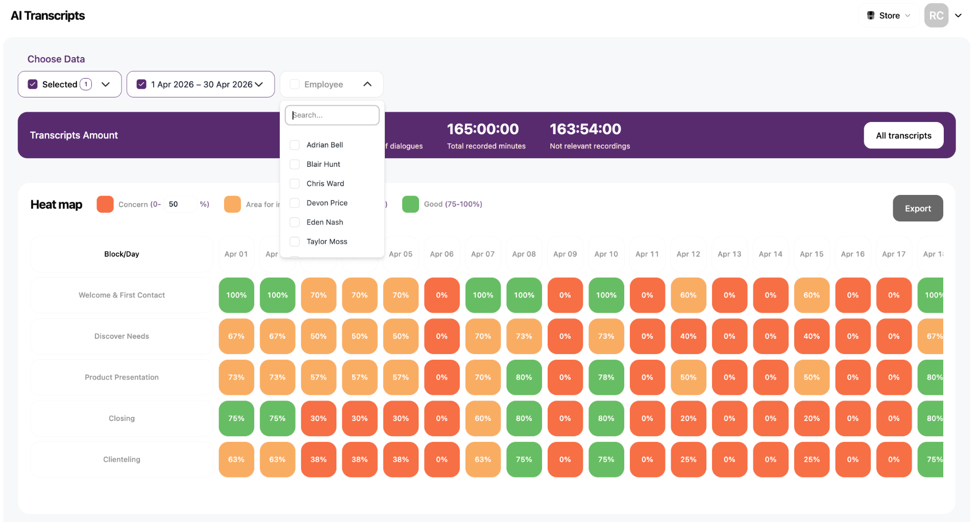The height and width of the screenshot is (522, 980).
Task: Open Welcome & First Contact Apr 01 cell
Action: click(236, 295)
